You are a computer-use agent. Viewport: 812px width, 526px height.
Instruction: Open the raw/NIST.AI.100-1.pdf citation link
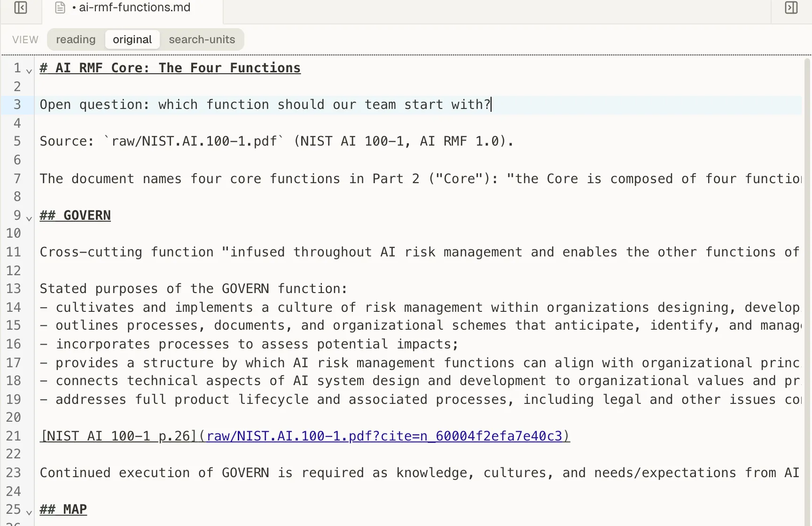[384, 436]
